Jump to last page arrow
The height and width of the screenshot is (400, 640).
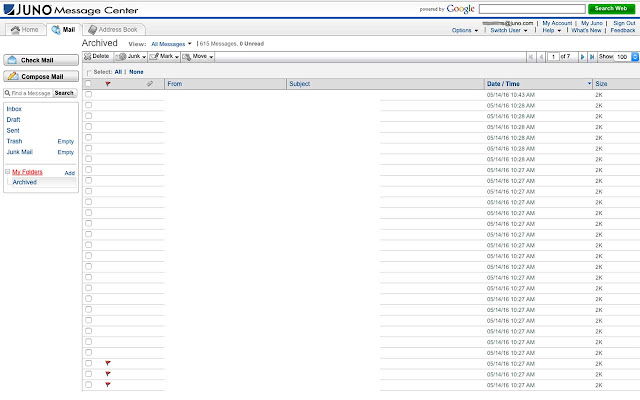(592, 57)
